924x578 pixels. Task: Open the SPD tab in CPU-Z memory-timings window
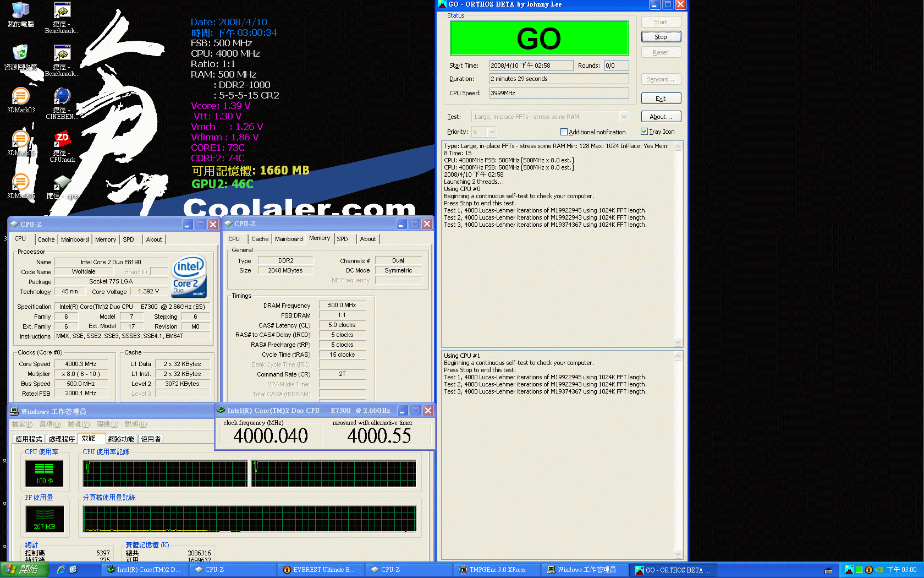coord(342,239)
